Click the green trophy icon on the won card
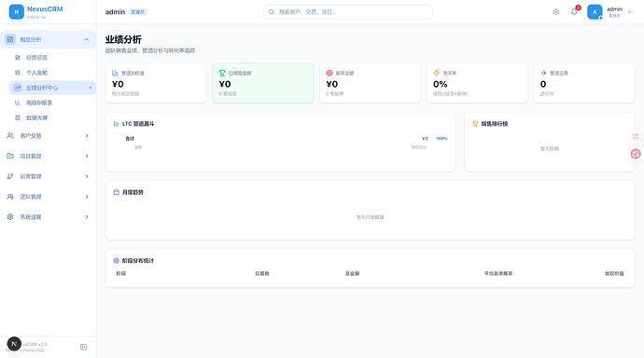644x358 pixels. 222,74
